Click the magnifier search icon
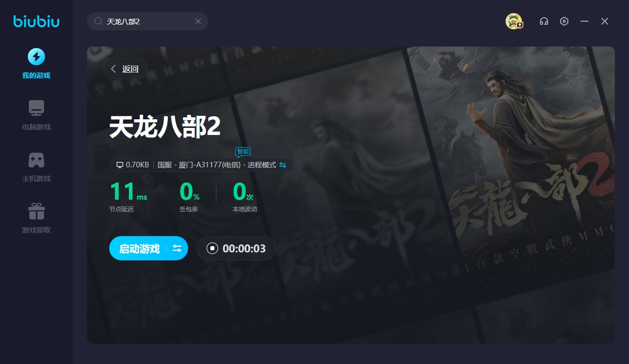 coord(98,21)
